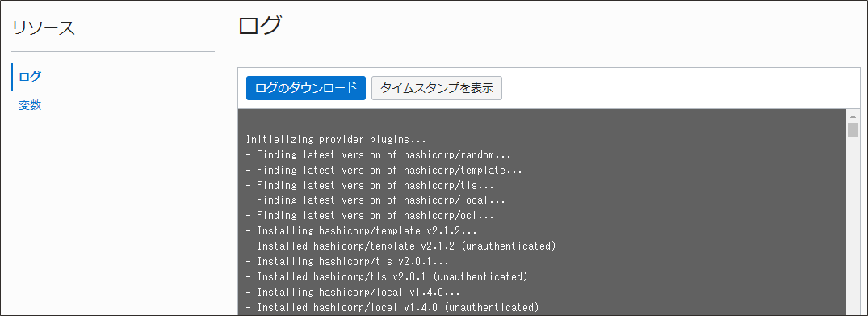Click the 'Finding latest version of hashicorp/random' line

[378, 154]
